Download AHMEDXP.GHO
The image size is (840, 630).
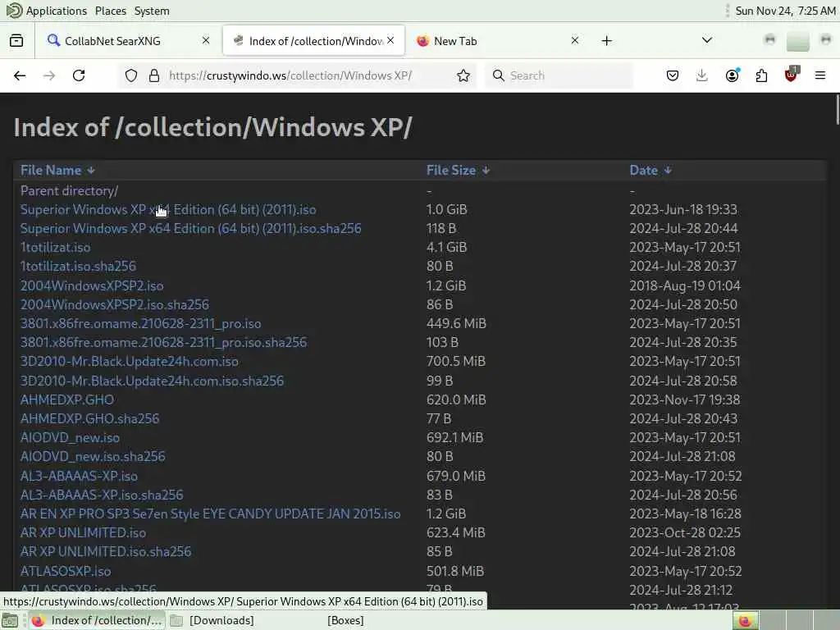click(x=67, y=399)
